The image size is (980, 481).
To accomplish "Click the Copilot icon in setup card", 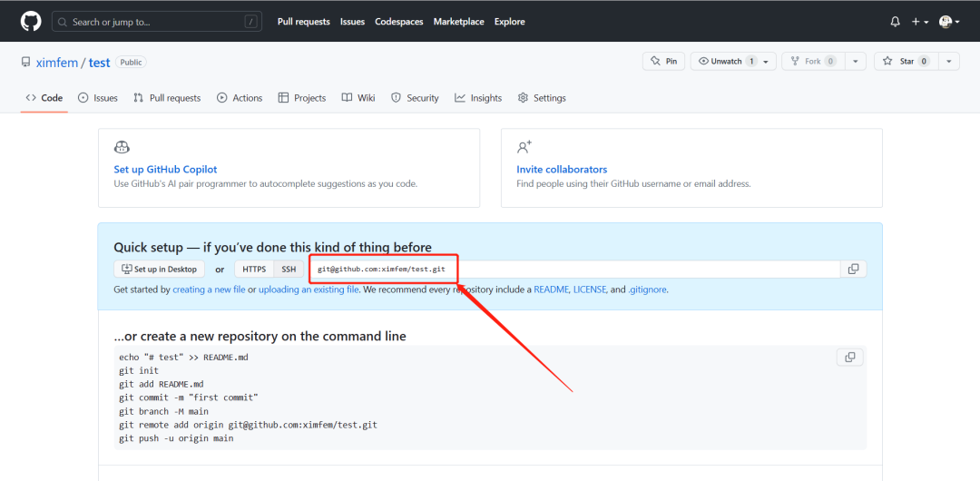I will coord(122,148).
